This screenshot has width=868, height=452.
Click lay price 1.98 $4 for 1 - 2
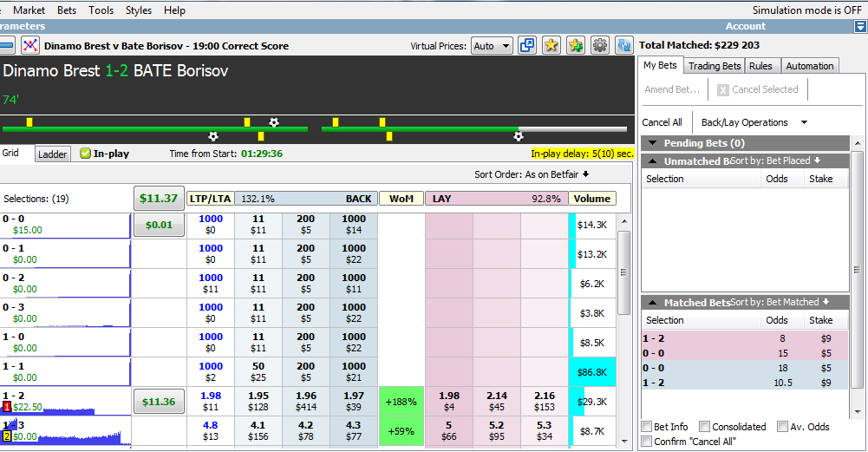coord(449,401)
